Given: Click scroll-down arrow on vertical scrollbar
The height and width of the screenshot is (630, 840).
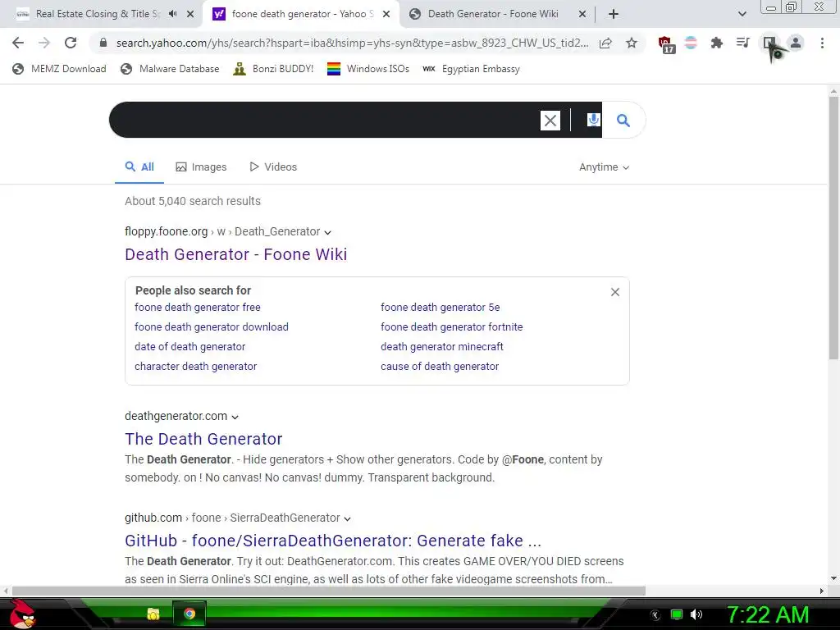Looking at the screenshot, I should coord(833,578).
